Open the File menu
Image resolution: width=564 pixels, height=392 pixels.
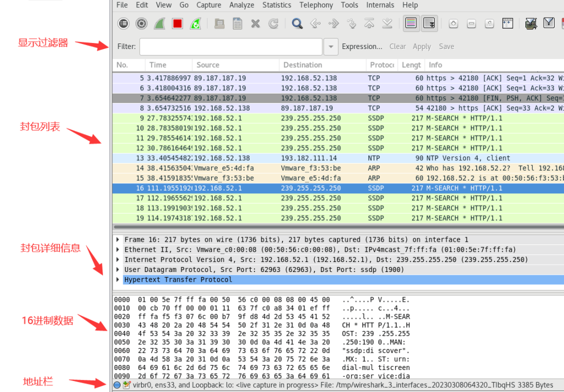[x=122, y=5]
